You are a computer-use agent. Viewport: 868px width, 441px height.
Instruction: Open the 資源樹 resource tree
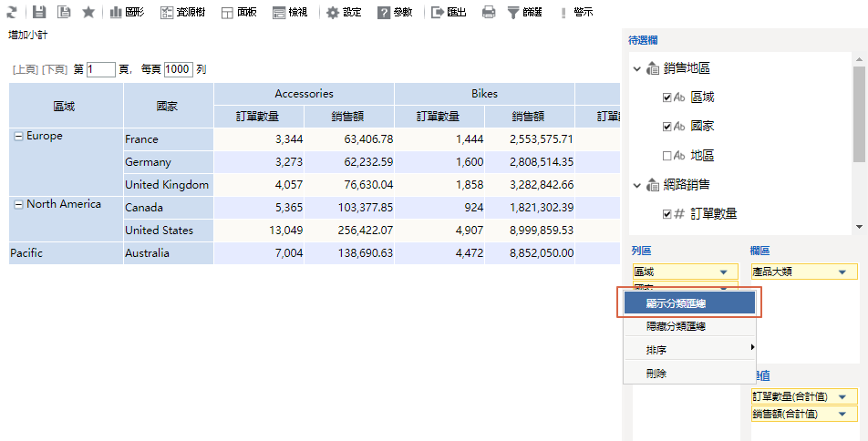pyautogui.click(x=183, y=13)
